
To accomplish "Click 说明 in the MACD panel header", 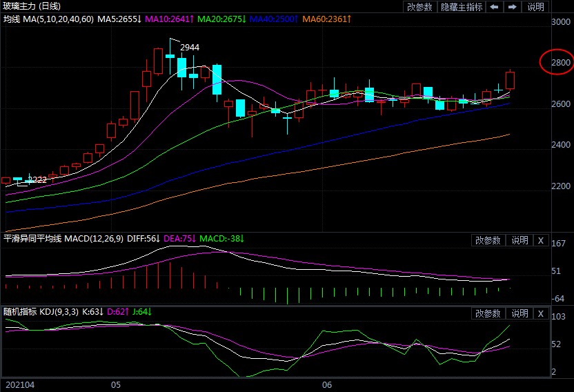I will [519, 240].
